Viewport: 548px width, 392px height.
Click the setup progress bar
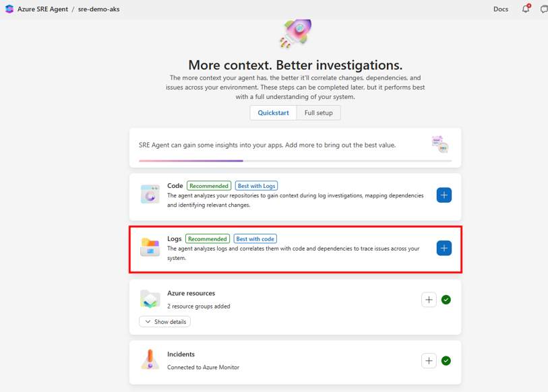pos(295,161)
